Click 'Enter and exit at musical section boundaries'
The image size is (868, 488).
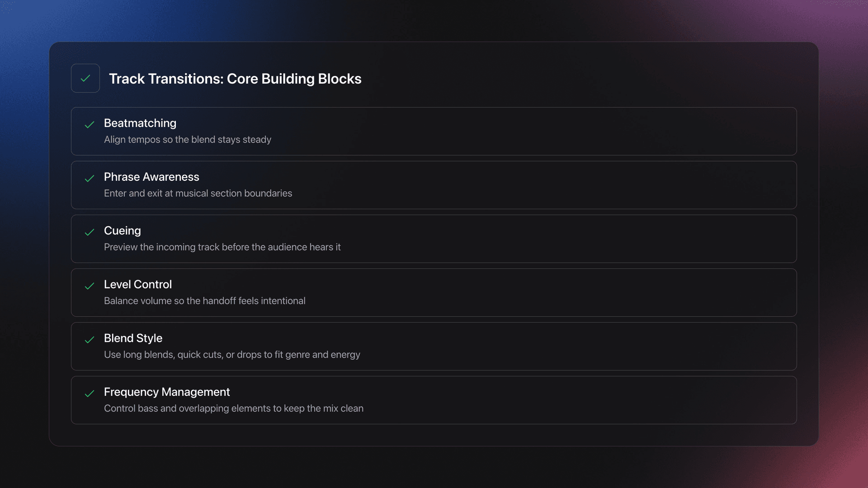pyautogui.click(x=198, y=193)
